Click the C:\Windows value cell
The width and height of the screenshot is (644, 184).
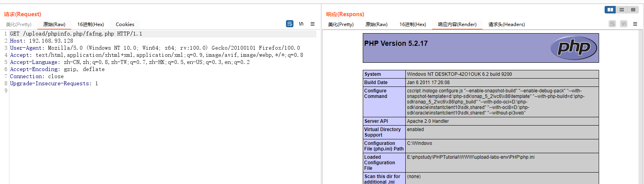tap(502, 146)
